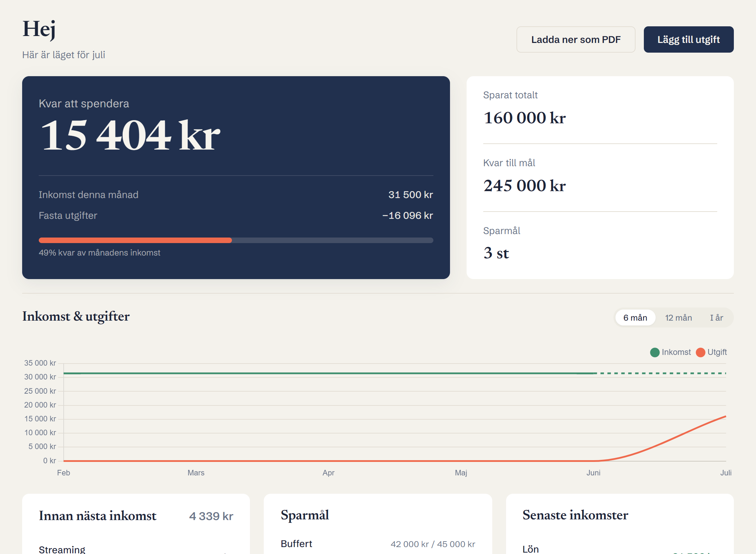The width and height of the screenshot is (756, 554).
Task: Click the Lön entry under Senaste inkomster
Action: [x=620, y=549]
